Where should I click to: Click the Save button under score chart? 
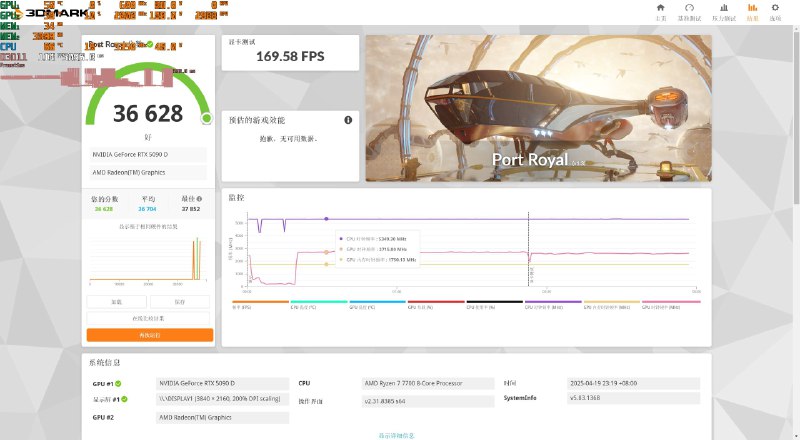[180, 301]
